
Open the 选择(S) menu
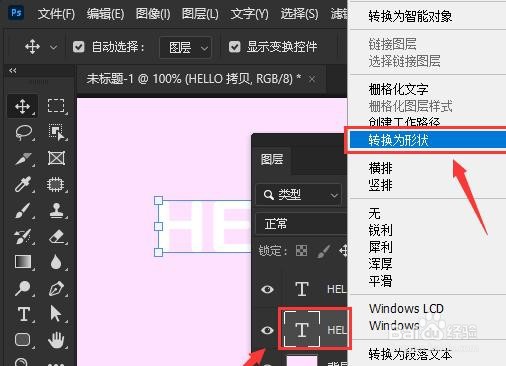(x=299, y=14)
